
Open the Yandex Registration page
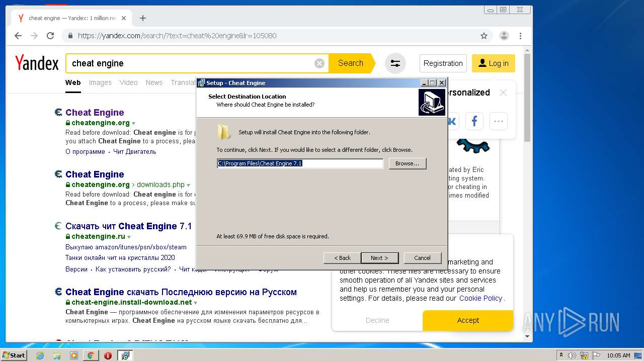(443, 63)
